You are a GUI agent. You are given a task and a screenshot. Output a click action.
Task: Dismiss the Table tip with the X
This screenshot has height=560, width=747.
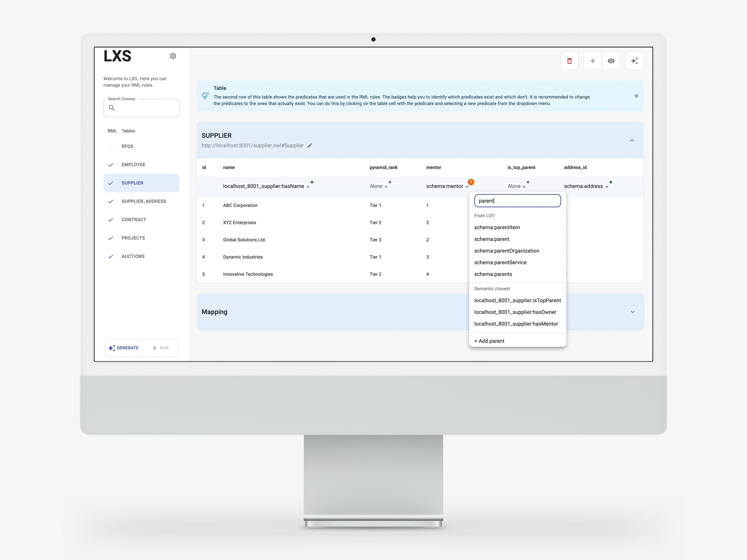(636, 96)
